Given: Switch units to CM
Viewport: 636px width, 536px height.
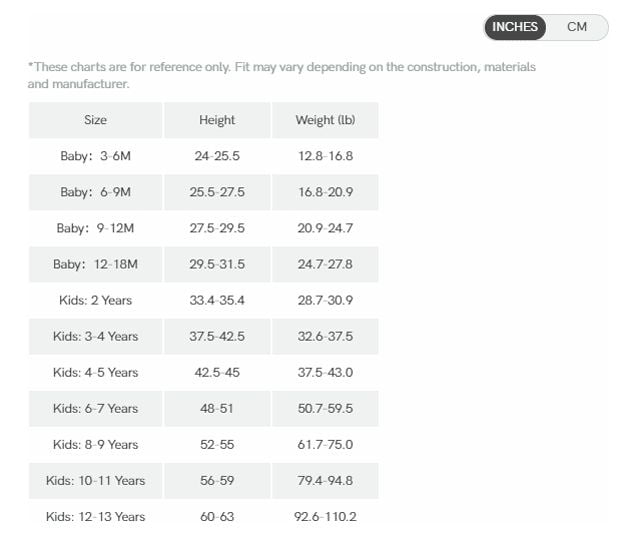Looking at the screenshot, I should pyautogui.click(x=576, y=27).
